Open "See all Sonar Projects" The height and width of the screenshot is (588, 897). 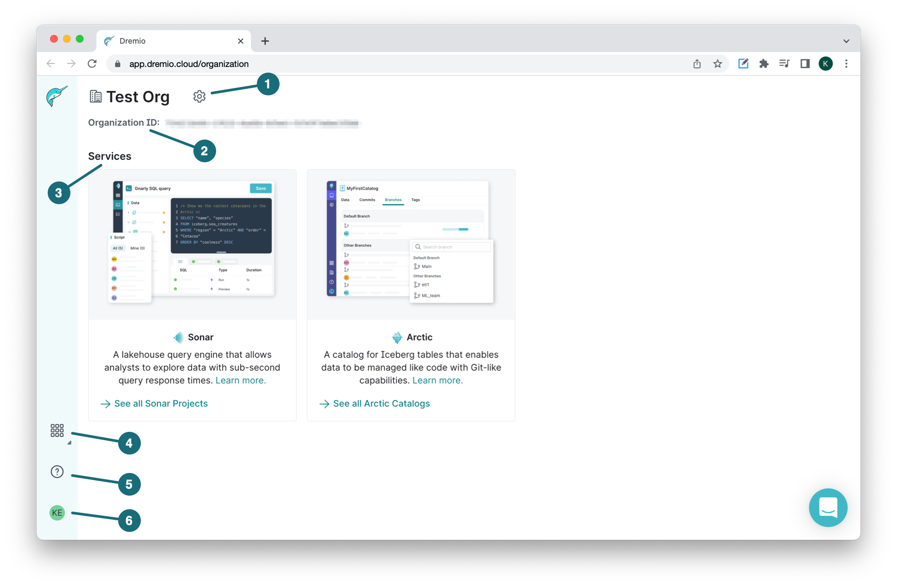[x=160, y=403]
